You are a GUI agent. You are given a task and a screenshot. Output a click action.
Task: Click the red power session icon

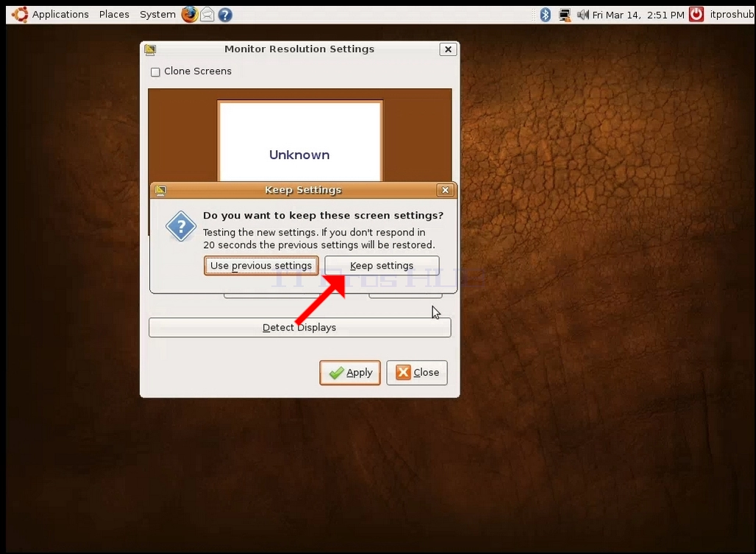point(696,15)
